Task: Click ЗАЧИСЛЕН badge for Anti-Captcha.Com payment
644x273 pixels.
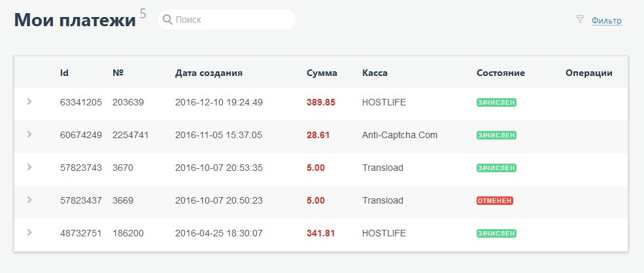Action: pos(497,136)
